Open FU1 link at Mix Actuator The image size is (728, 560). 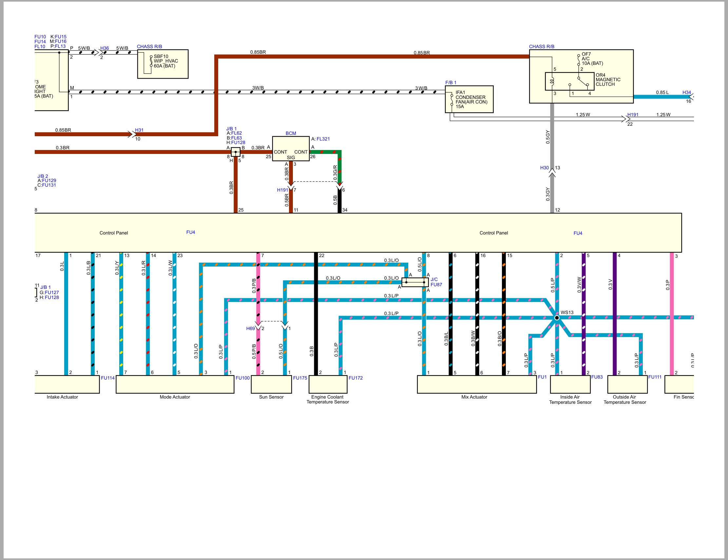542,377
